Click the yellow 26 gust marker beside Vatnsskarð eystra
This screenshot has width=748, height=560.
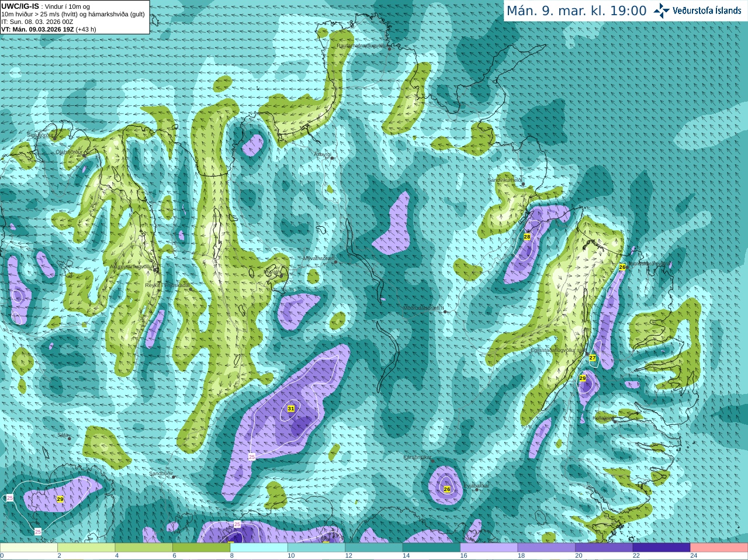click(x=622, y=267)
